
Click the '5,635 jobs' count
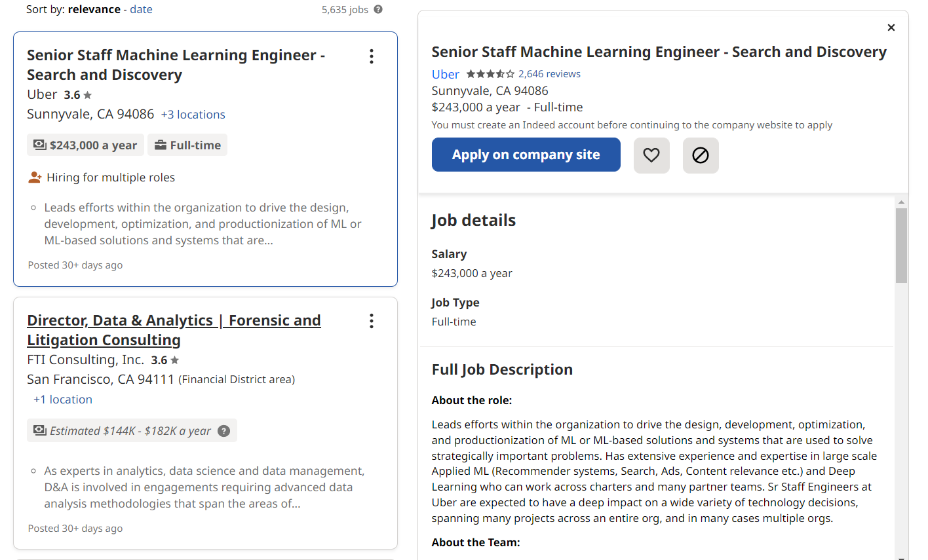pyautogui.click(x=345, y=9)
